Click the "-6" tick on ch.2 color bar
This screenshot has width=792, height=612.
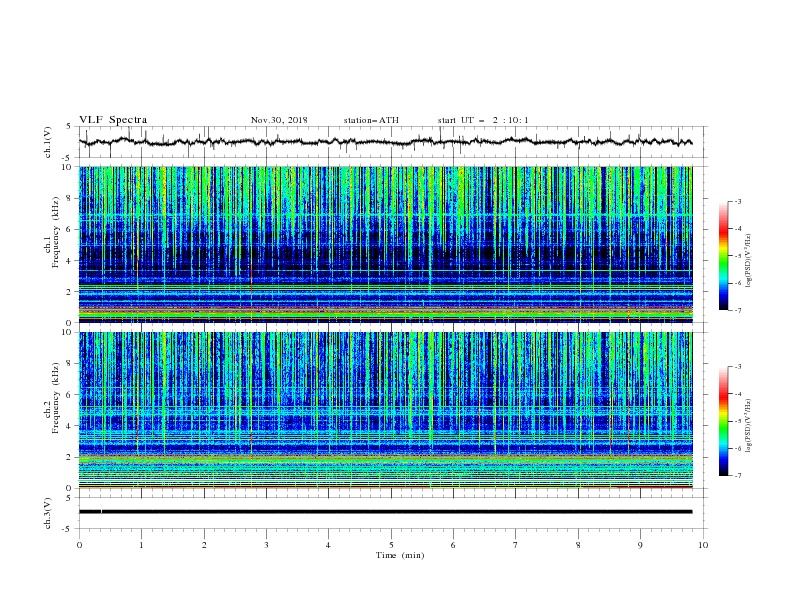[x=737, y=448]
